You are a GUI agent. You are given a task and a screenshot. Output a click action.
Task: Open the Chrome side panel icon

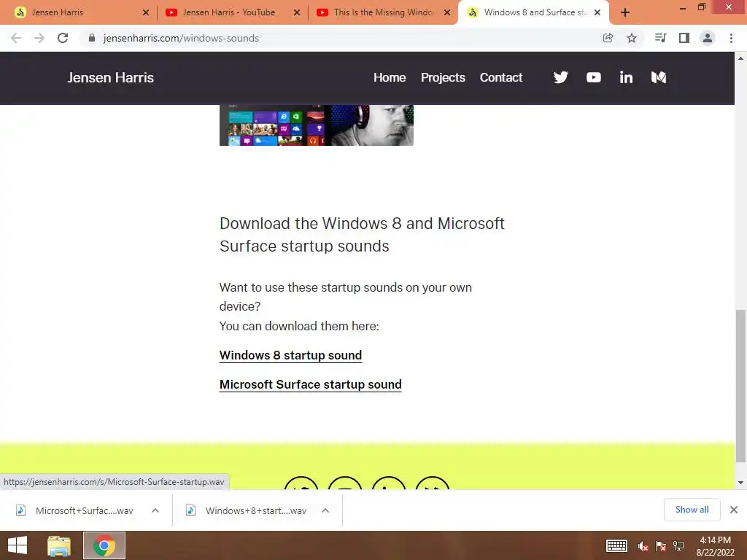pyautogui.click(x=684, y=38)
